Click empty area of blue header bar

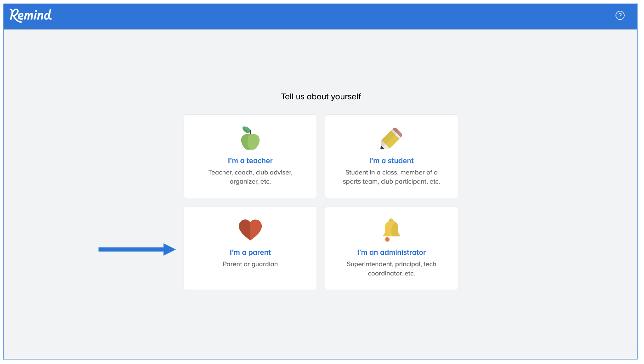click(x=322, y=16)
